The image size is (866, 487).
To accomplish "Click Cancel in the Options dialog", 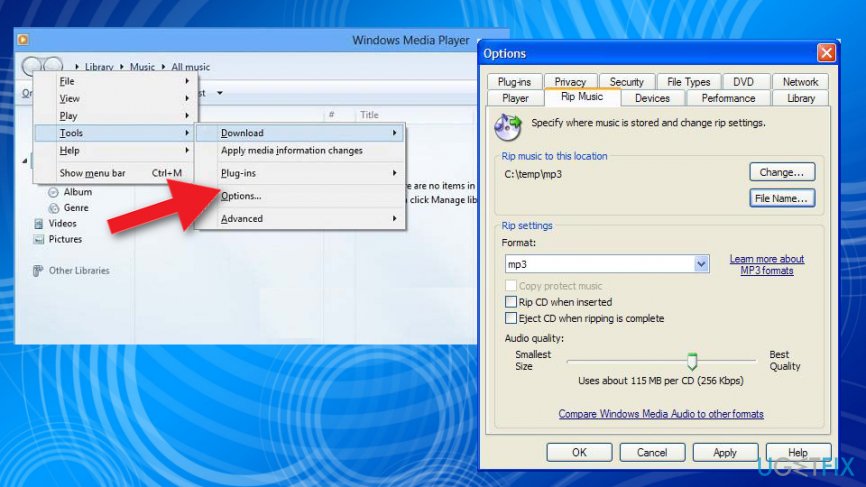I will [x=652, y=452].
